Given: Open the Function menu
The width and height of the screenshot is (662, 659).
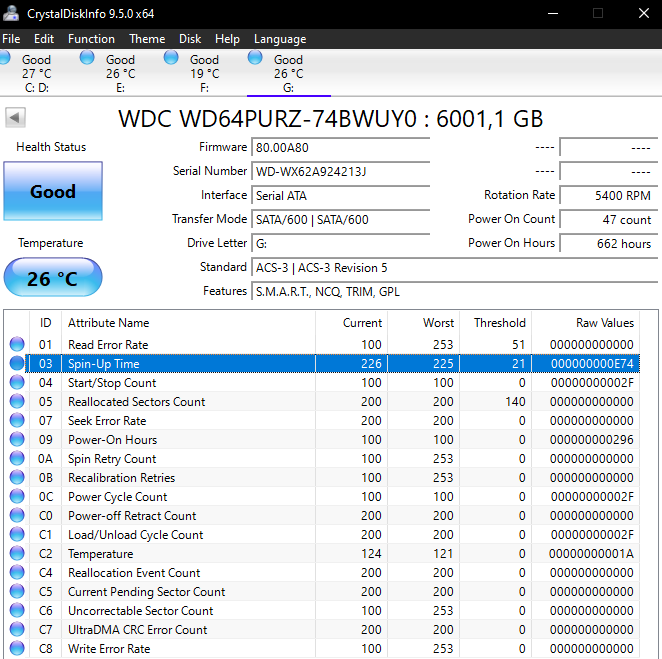Looking at the screenshot, I should 91,39.
